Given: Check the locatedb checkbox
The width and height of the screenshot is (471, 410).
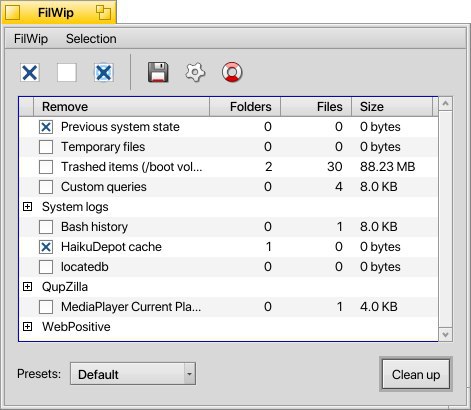Looking at the screenshot, I should click(x=46, y=267).
